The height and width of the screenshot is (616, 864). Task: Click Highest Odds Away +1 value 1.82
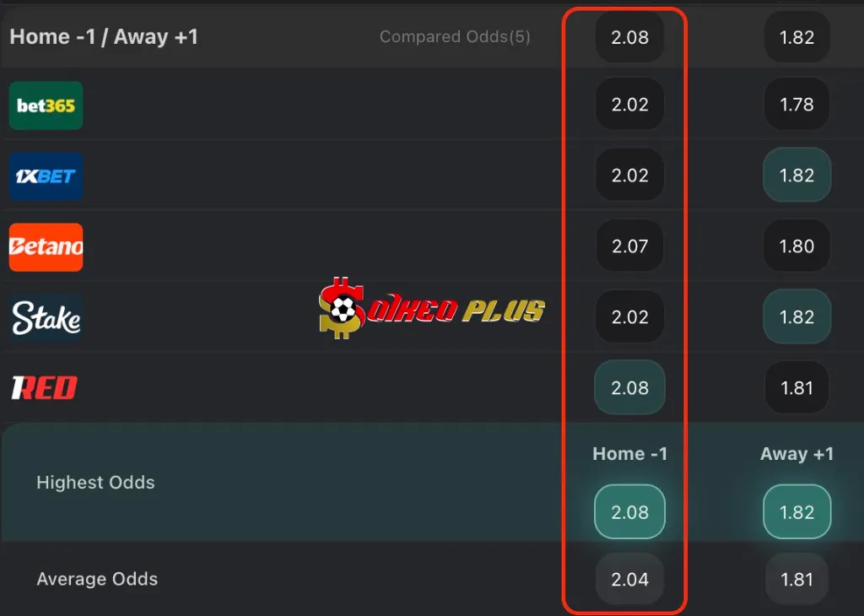[x=796, y=512]
